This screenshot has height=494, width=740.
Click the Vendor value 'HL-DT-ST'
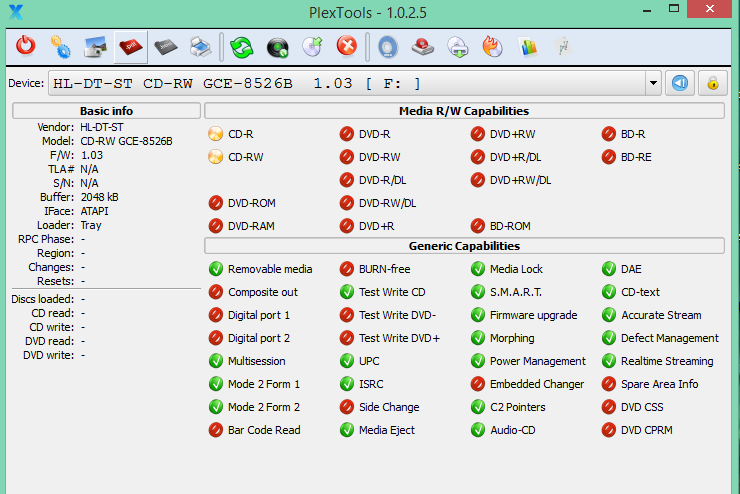[101, 127]
